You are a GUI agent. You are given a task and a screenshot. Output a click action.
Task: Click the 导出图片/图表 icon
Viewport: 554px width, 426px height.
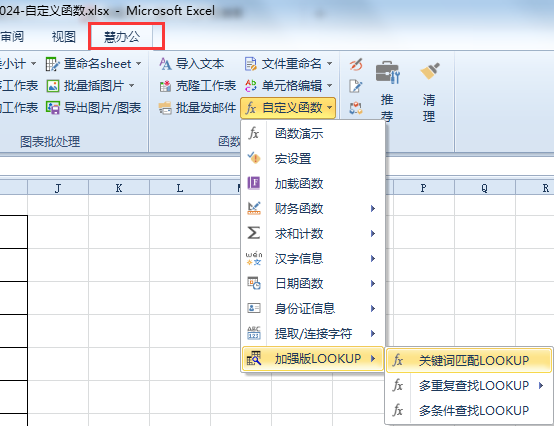tap(53, 108)
